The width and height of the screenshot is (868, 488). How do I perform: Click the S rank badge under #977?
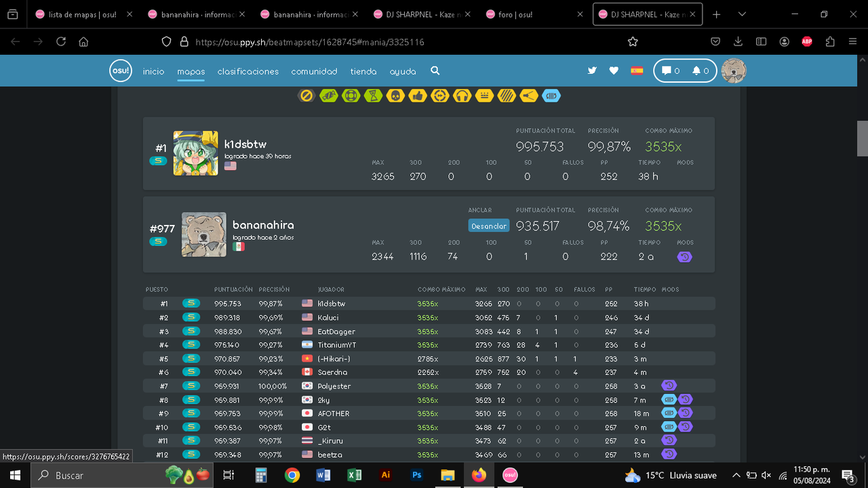(x=158, y=241)
